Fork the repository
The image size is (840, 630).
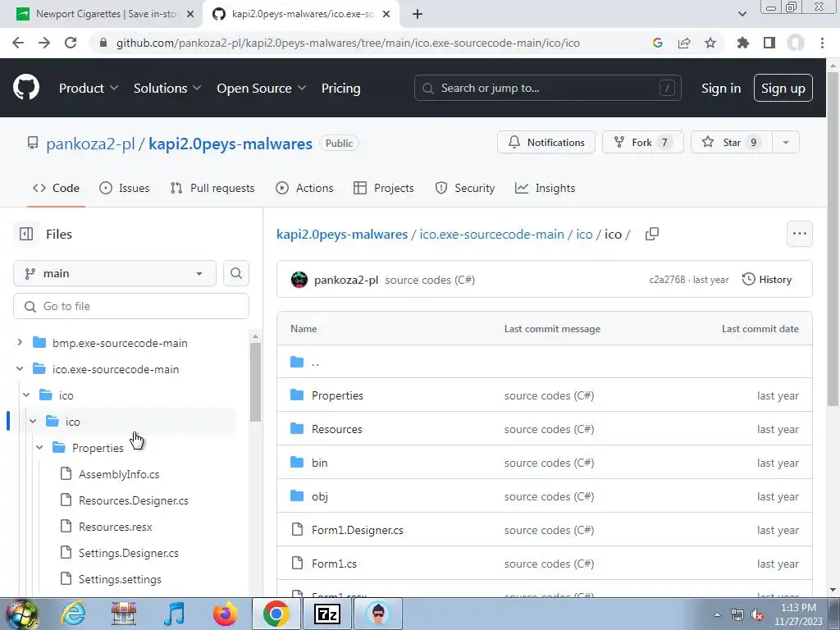coord(643,143)
